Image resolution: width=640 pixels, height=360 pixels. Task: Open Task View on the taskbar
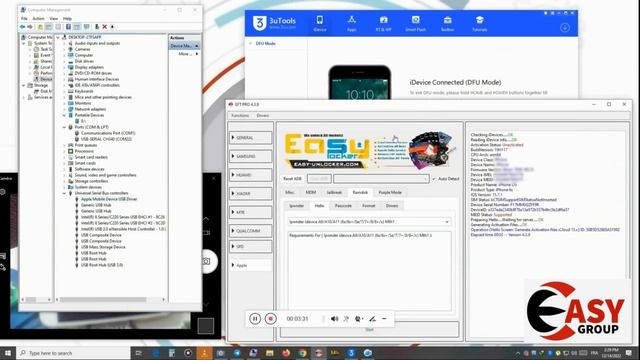point(138,353)
